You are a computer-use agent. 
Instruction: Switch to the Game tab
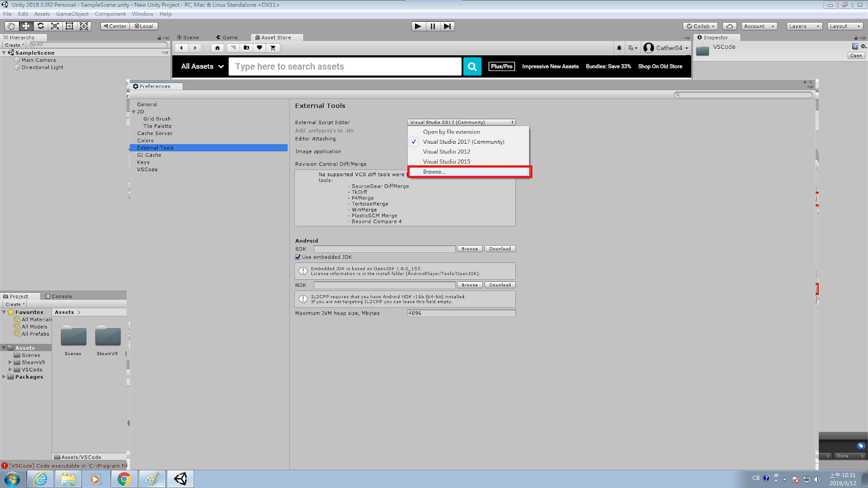pyautogui.click(x=227, y=37)
